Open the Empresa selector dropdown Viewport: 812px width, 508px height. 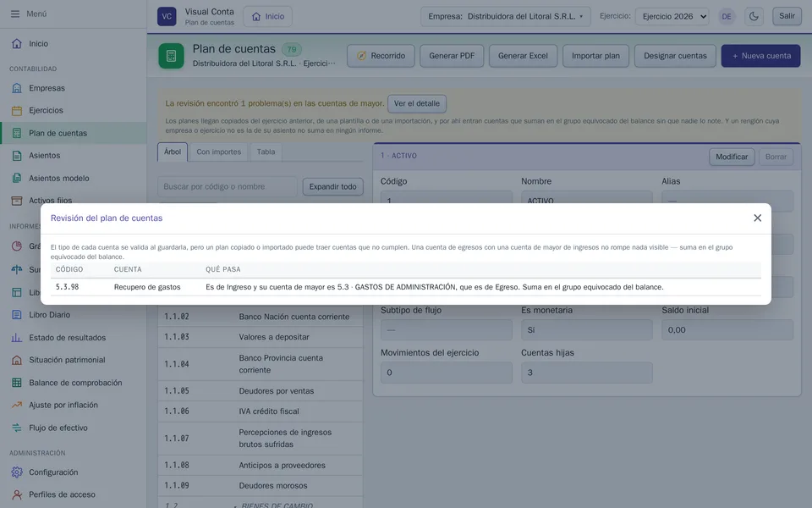506,17
